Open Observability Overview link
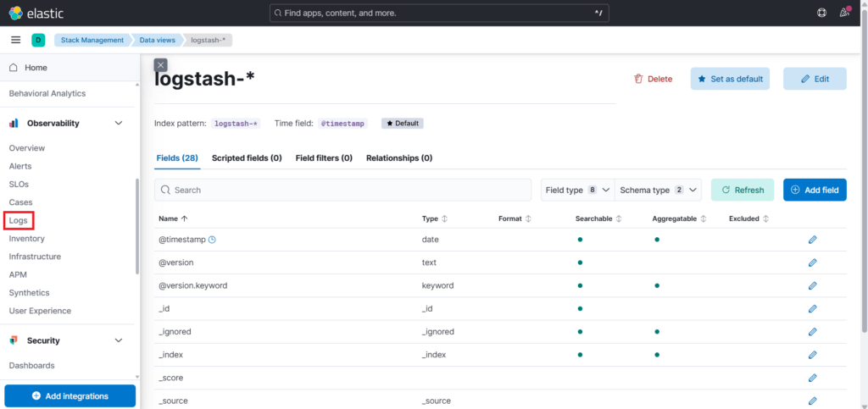Viewport: 868px width, 409px height. coord(27,148)
